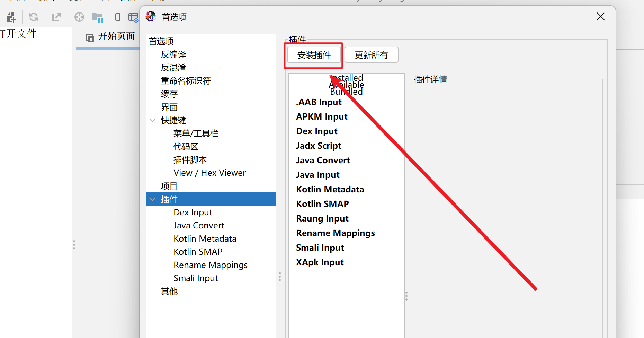Choose Jadx Script in the plugin list
This screenshot has width=644, height=338.
[319, 146]
